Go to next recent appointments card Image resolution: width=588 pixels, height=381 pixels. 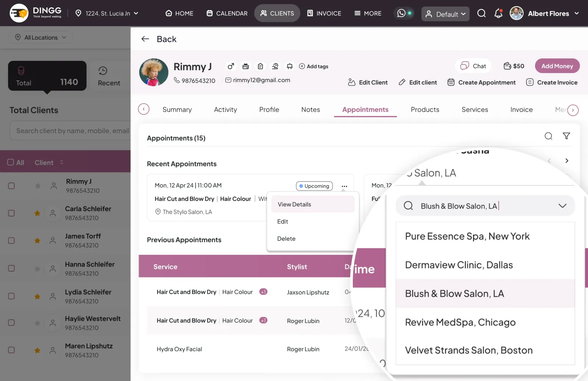tap(567, 161)
